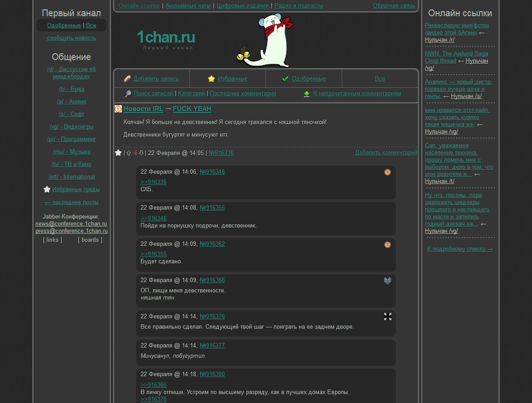Click the magnifier icon beside Поиск записей
The image size is (532, 403).
click(x=128, y=94)
